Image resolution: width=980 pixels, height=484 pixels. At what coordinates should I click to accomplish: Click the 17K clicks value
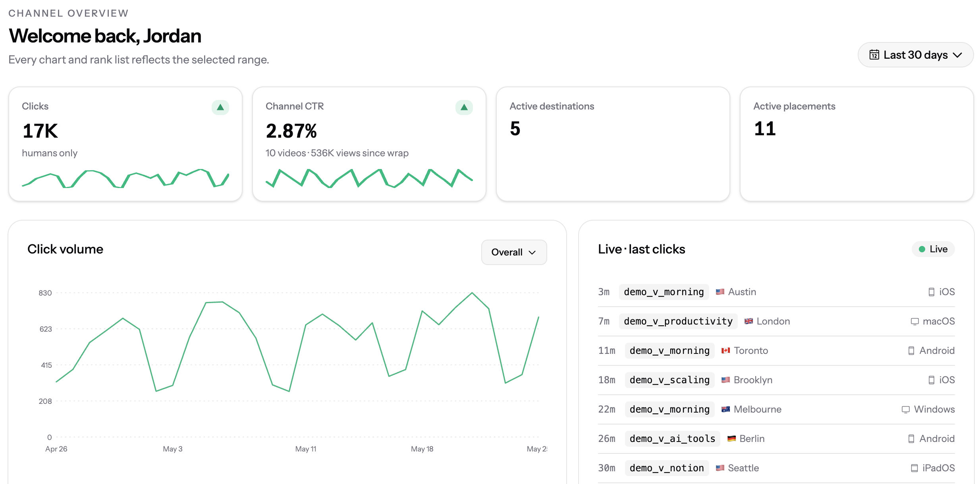[x=40, y=131]
